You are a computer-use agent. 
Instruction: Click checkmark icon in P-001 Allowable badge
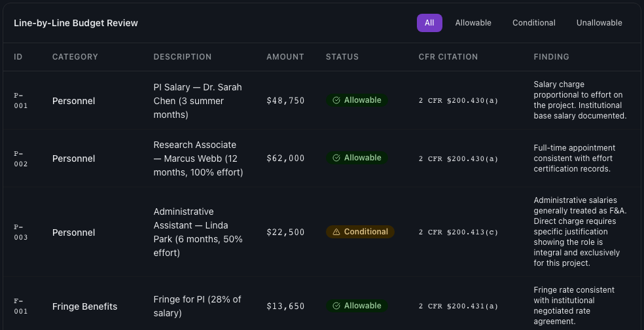point(336,101)
